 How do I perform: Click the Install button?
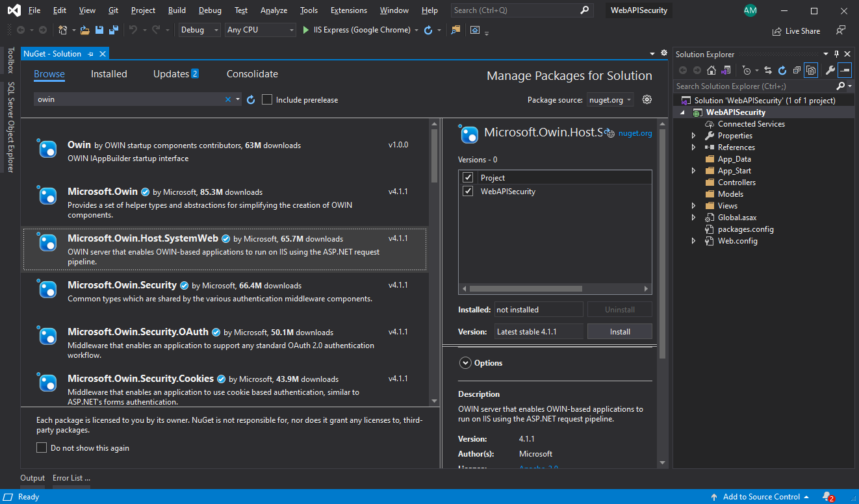point(620,331)
